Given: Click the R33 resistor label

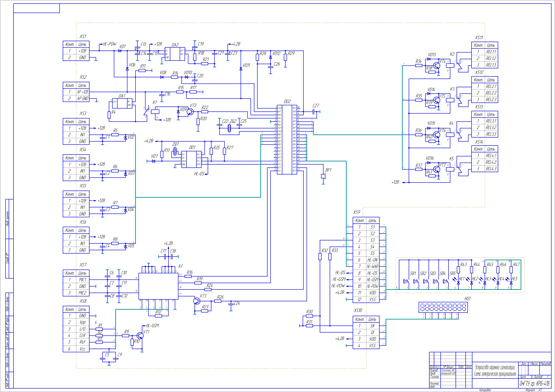Looking at the screenshot, I should [335, 250].
